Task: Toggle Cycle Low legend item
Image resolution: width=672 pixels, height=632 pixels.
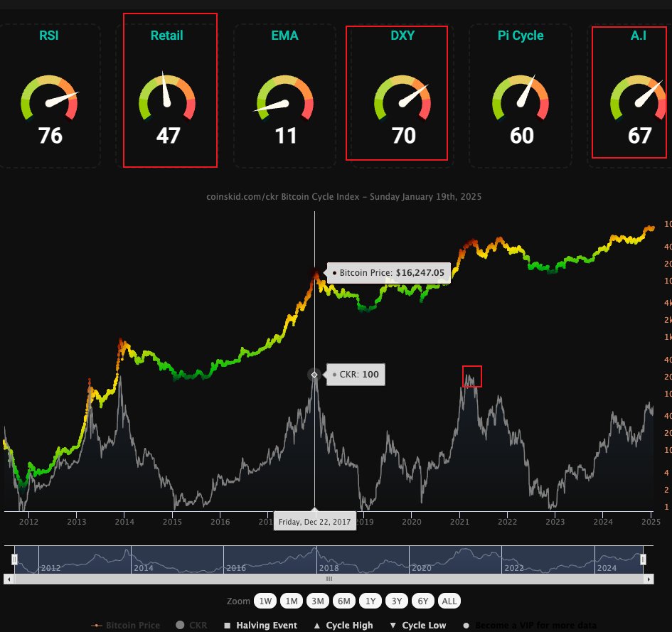Action: [419, 626]
